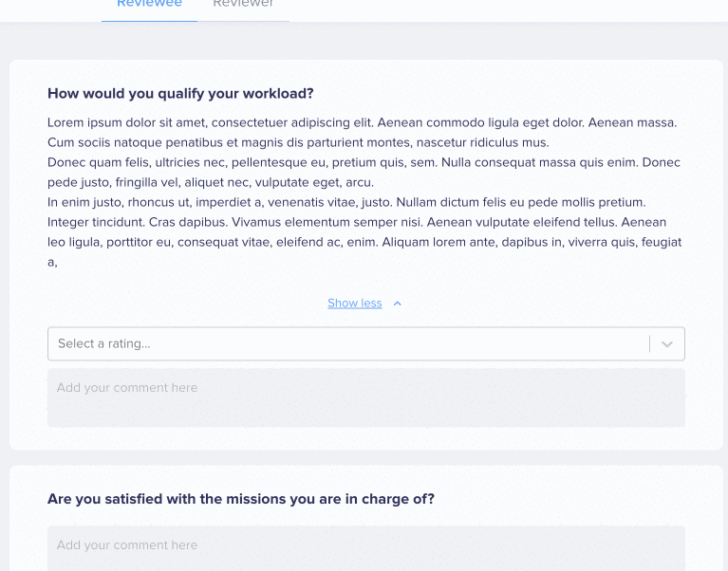Focus the workload question comment box
Screen dimensions: 728x571
coord(365,398)
